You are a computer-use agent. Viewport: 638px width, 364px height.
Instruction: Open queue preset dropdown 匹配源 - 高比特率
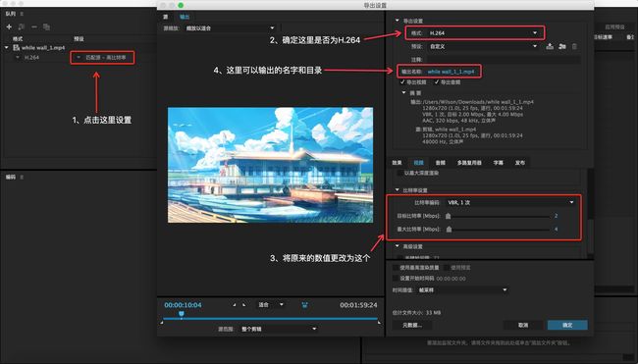click(102, 57)
